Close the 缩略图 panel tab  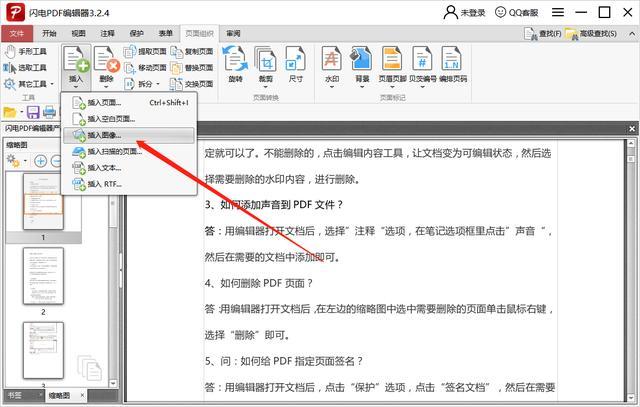point(82,395)
